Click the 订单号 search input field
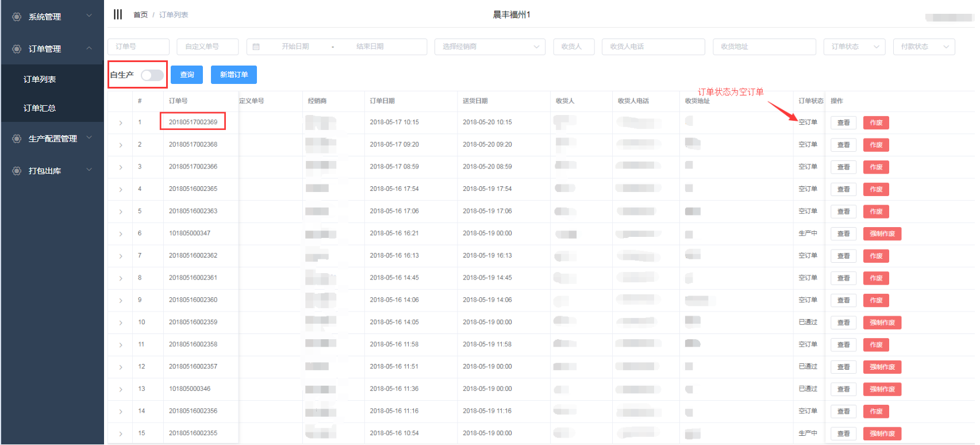 [x=139, y=47]
